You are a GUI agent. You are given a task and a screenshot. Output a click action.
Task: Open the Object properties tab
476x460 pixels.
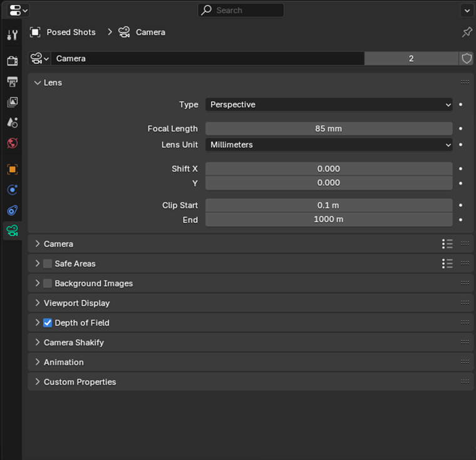coord(12,170)
